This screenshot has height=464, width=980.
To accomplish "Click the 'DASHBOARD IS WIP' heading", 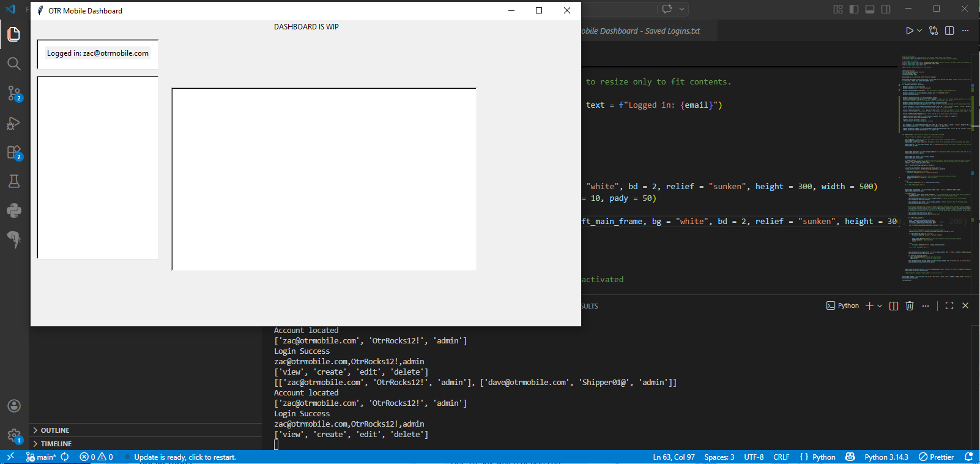I will (306, 27).
